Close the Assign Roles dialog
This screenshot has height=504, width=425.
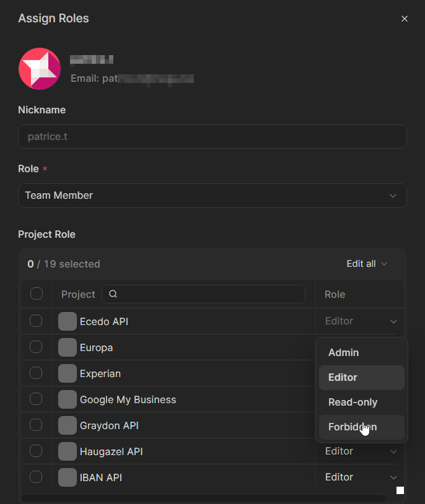click(x=405, y=19)
